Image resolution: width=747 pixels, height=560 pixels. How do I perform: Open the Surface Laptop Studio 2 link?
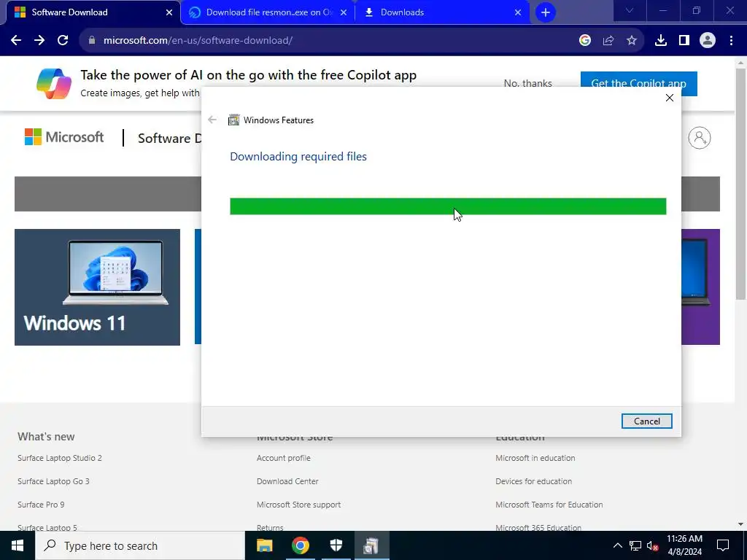click(x=60, y=458)
